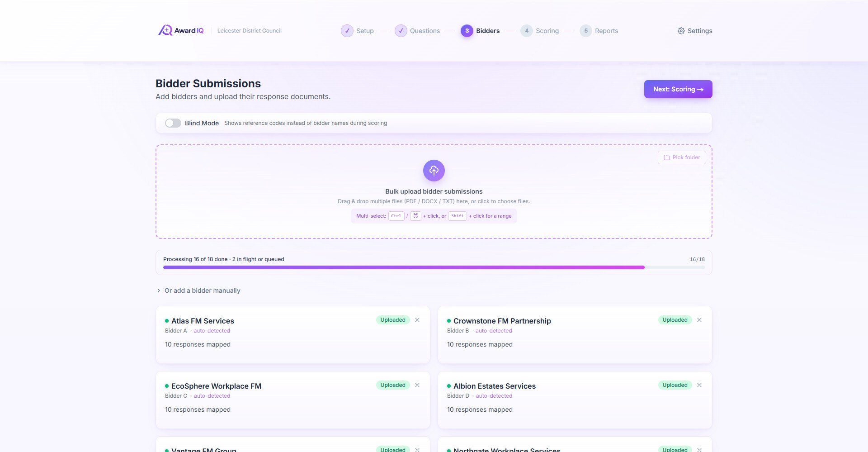Click Next: Scoring button

pyautogui.click(x=678, y=89)
